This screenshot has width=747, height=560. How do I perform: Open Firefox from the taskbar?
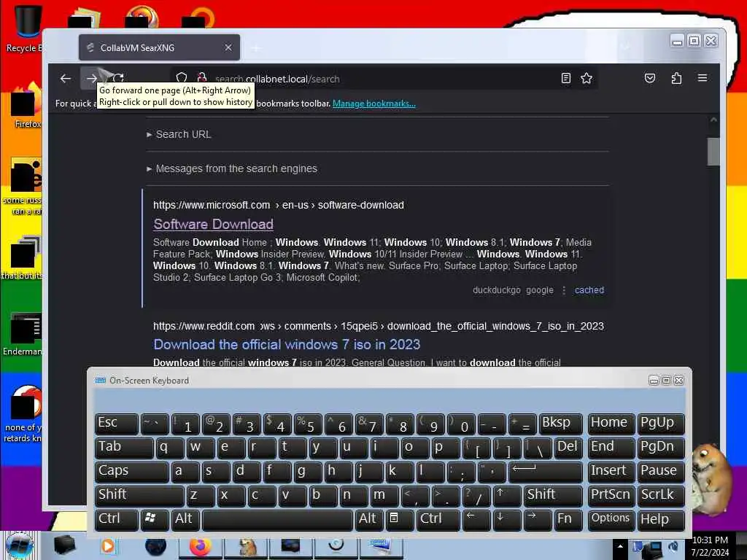tap(201, 546)
